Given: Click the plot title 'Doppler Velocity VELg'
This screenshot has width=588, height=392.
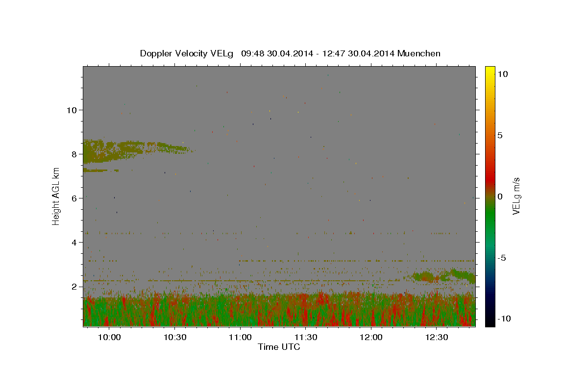Looking at the screenshot, I should (188, 53).
